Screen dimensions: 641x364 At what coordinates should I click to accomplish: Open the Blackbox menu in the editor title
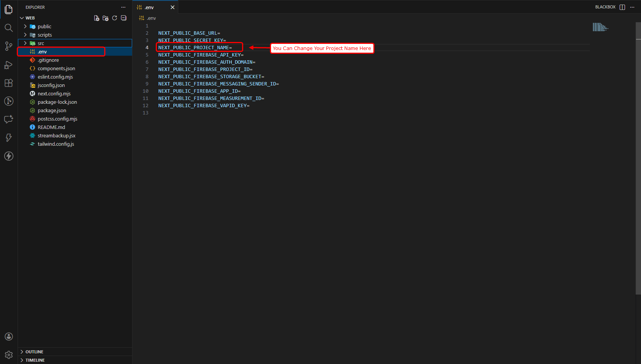tap(605, 7)
